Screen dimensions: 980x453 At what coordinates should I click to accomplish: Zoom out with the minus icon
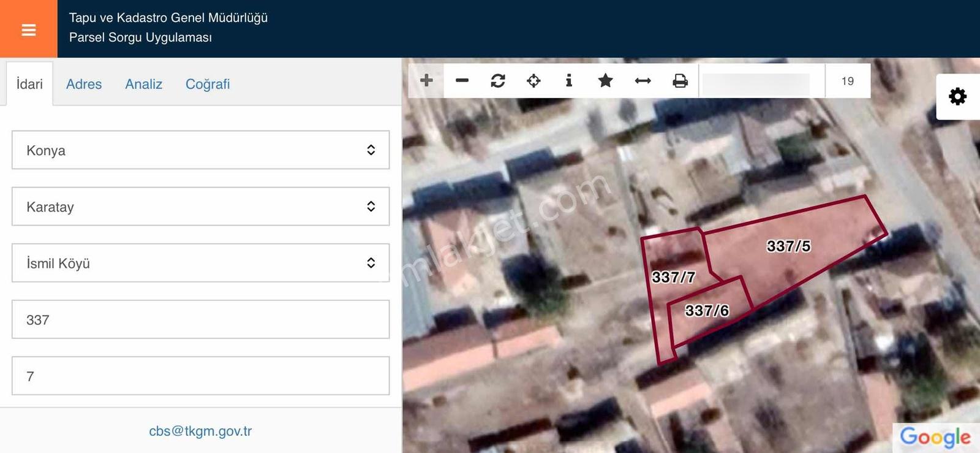point(462,80)
